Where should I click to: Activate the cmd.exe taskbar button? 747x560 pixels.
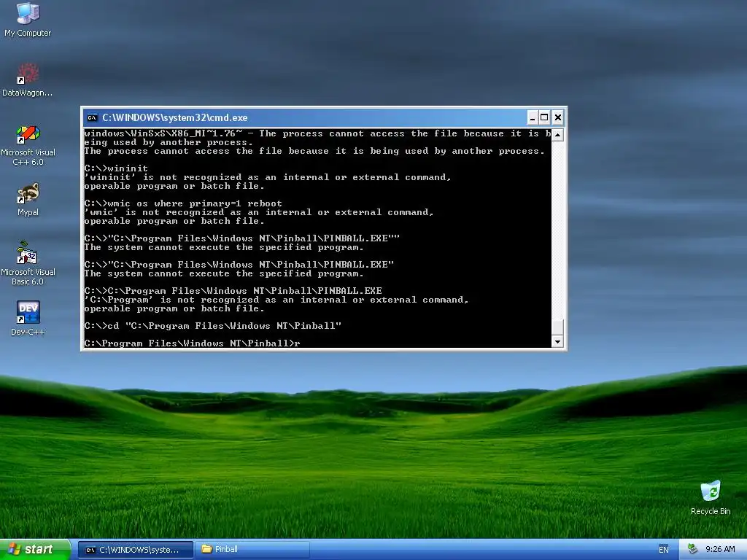click(135, 550)
